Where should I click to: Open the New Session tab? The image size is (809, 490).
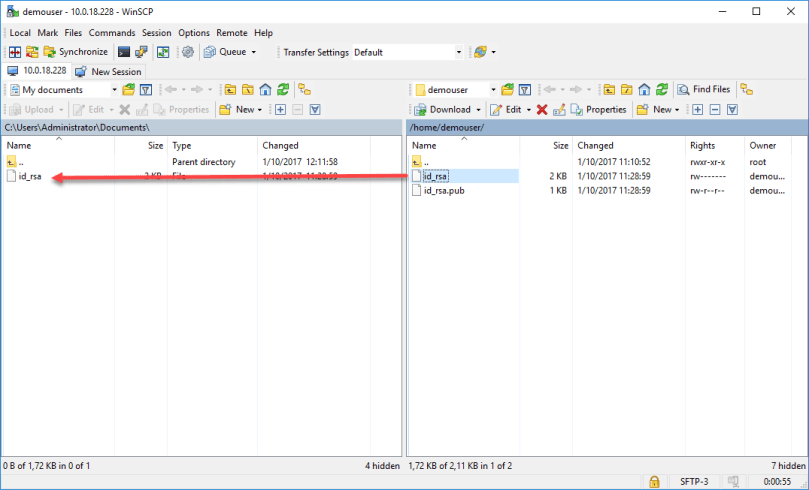click(x=108, y=72)
